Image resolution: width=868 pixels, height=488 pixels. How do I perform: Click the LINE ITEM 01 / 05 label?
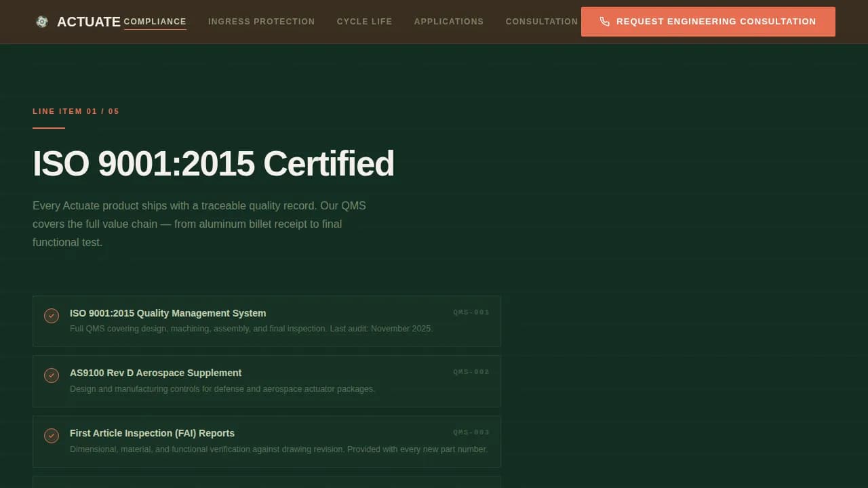(x=76, y=111)
